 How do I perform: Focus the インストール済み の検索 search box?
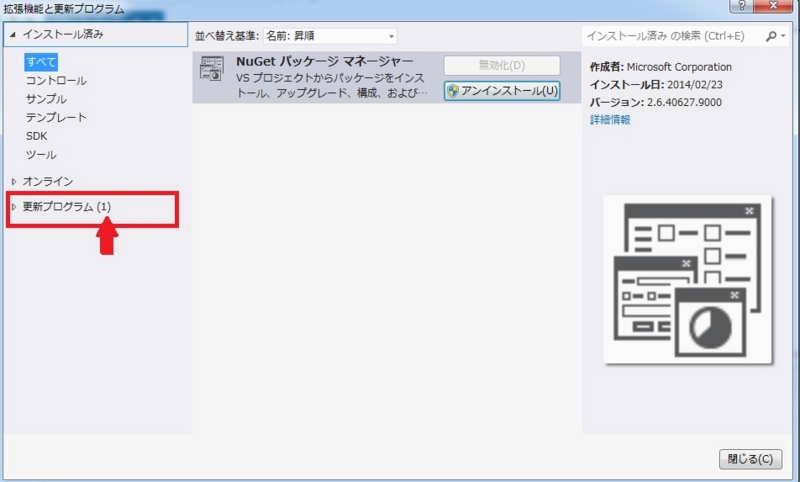coord(673,36)
